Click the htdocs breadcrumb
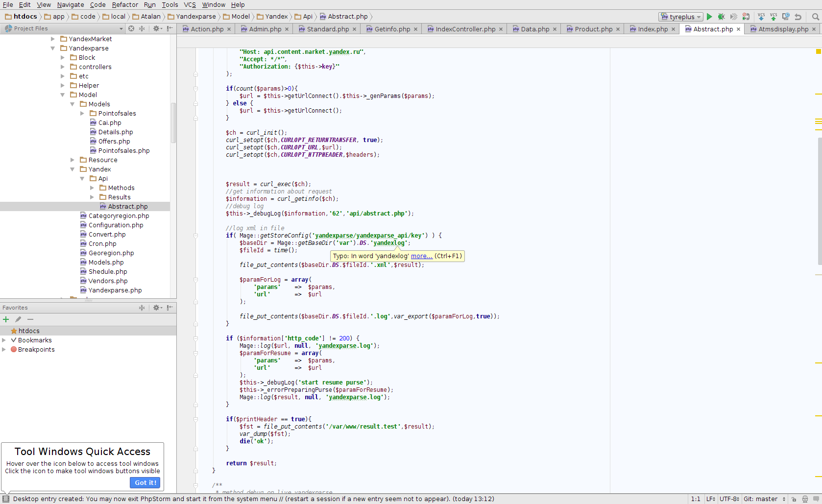Viewport: 822px width, 504px height. coord(21,17)
